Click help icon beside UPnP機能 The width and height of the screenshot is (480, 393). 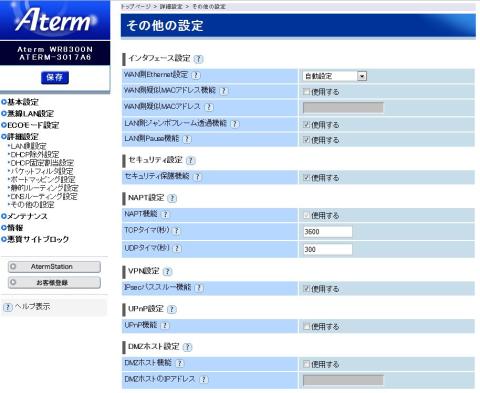tap(165, 326)
